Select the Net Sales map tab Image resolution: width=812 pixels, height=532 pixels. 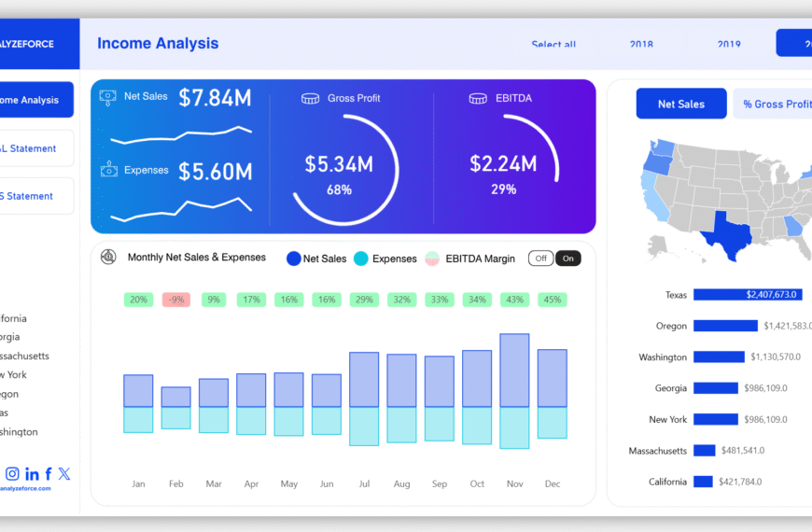click(680, 104)
